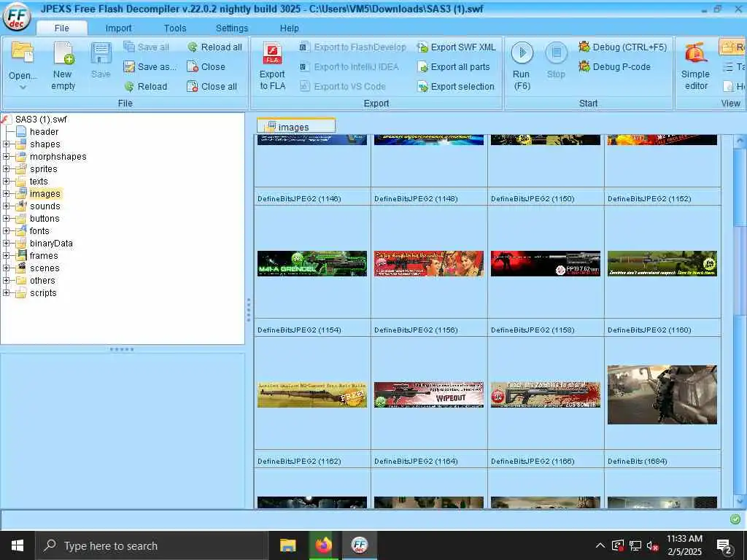The image size is (747, 560).
Task: Click the volume icon in tray
Action: (x=652, y=545)
